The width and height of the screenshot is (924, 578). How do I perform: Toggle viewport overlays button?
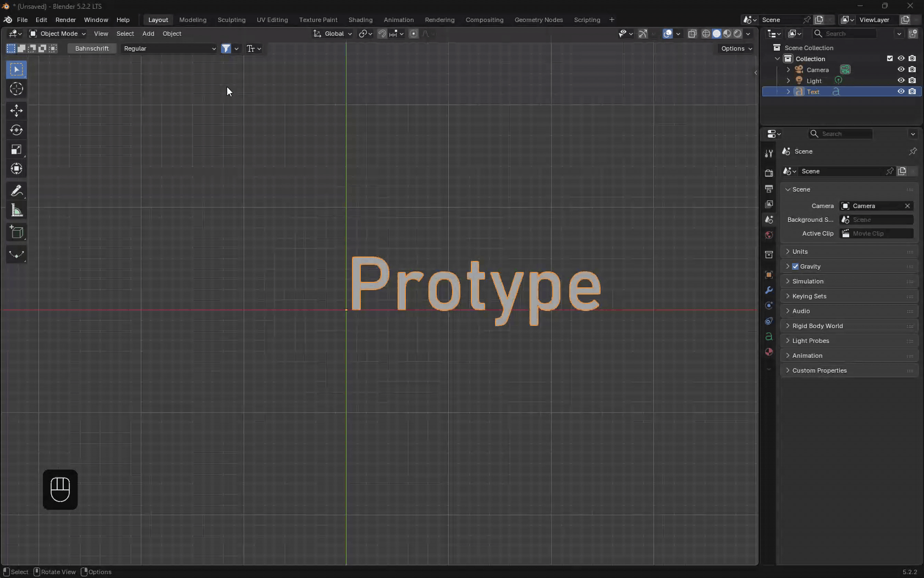tap(668, 34)
